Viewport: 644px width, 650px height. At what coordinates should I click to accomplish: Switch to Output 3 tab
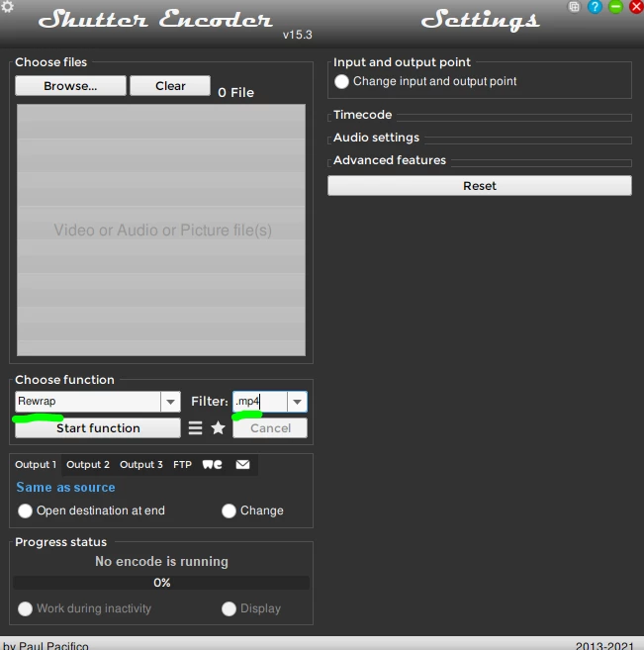pos(141,464)
